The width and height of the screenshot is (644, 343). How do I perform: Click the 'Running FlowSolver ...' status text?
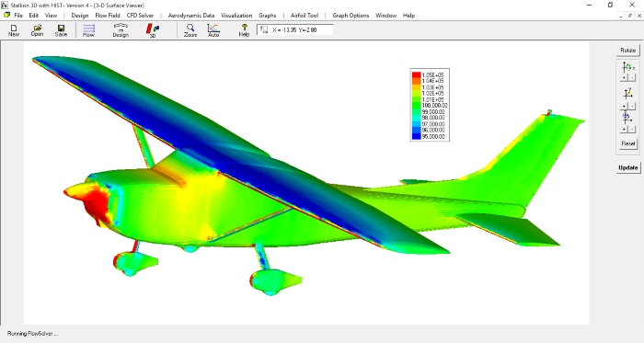[x=33, y=334]
